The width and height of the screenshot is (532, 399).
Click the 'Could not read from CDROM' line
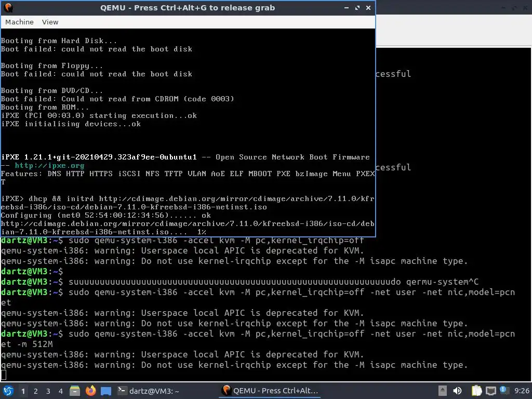pos(117,99)
